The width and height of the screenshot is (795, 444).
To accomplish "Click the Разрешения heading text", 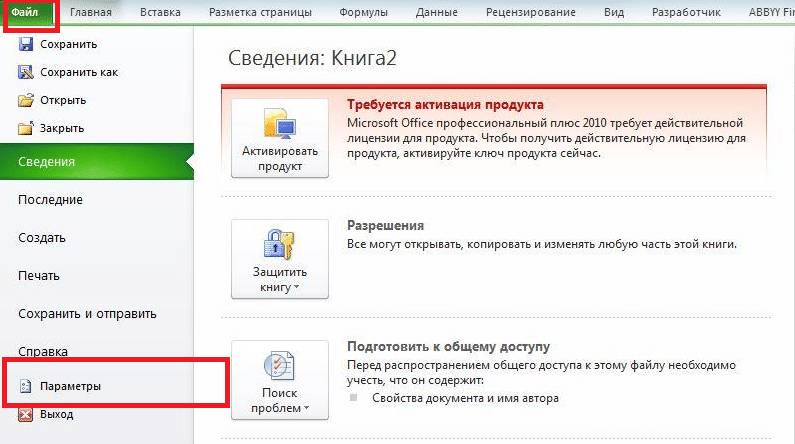I will (x=385, y=226).
